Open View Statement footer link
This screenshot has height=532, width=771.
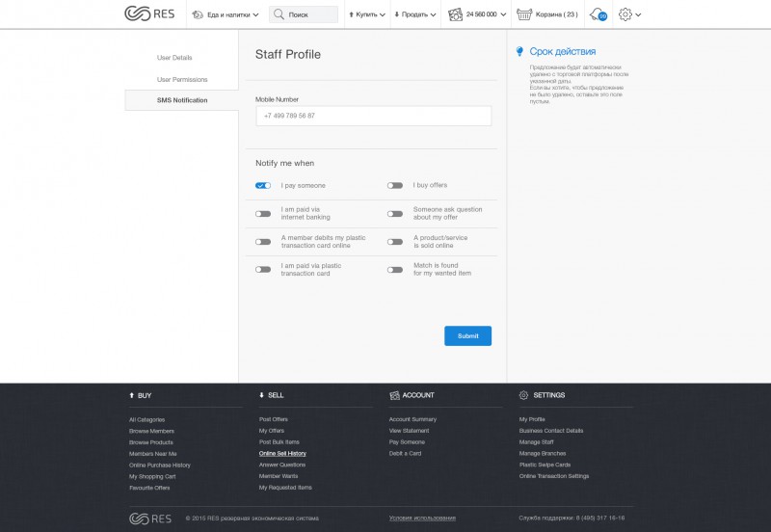point(409,431)
